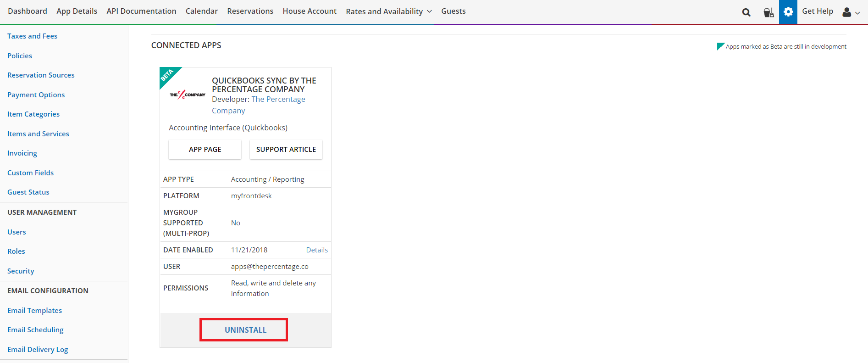This screenshot has height=363, width=868.
Task: Open Policies in the sidebar
Action: pos(20,56)
